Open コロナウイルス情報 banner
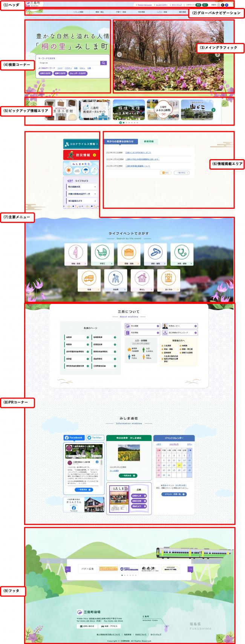245x644 pixels. coord(81,144)
